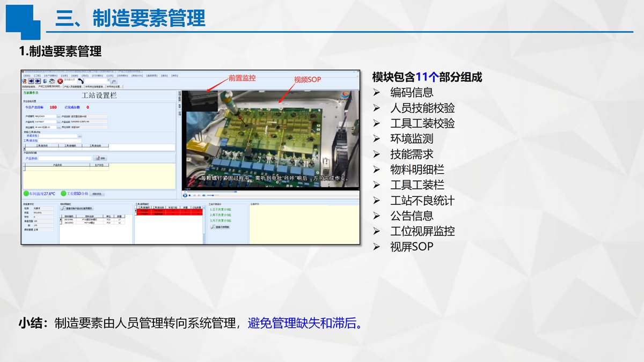Click the blue back arrow toolbar icon

[31, 81]
